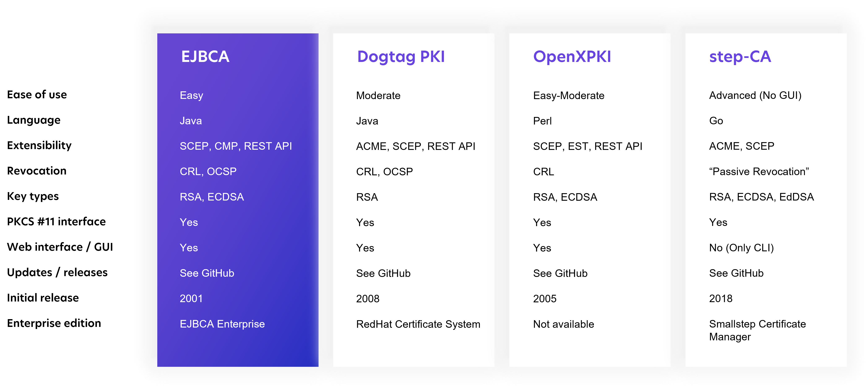
Task: Click 'Not available' under OpenXPKI
Action: pyautogui.click(x=563, y=324)
